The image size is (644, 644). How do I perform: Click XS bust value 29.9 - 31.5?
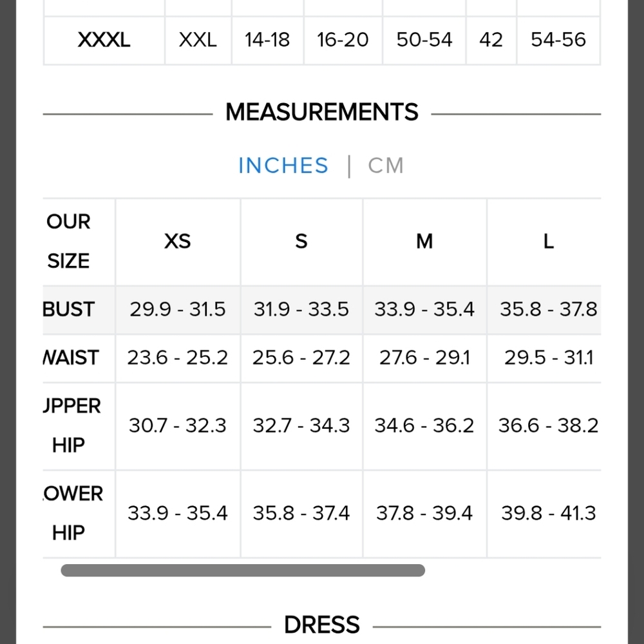coord(178,309)
